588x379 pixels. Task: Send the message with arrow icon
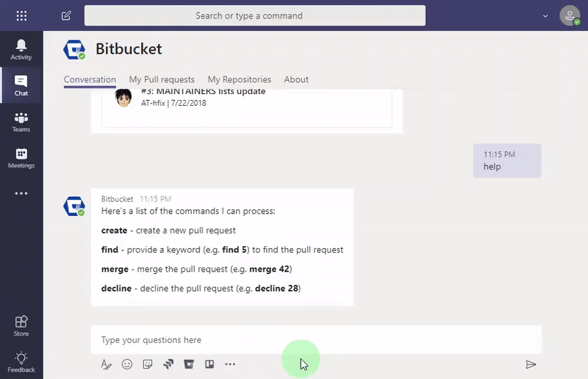coord(531,364)
